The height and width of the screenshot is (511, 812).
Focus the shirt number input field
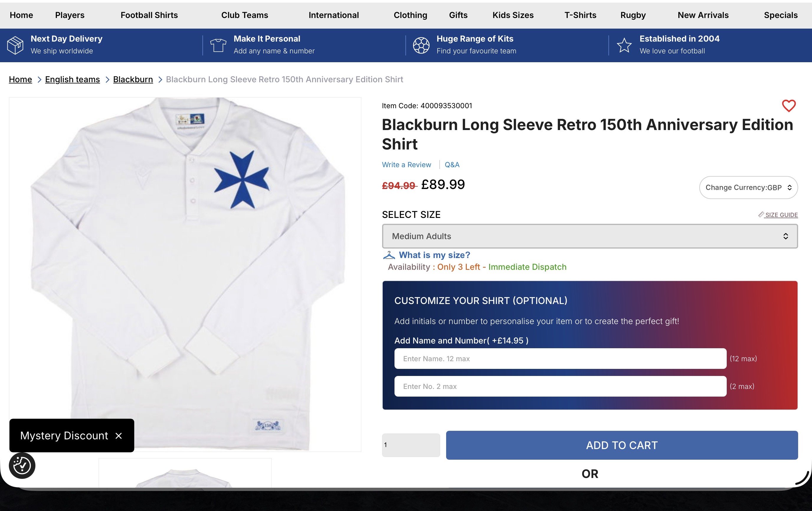pyautogui.click(x=560, y=386)
